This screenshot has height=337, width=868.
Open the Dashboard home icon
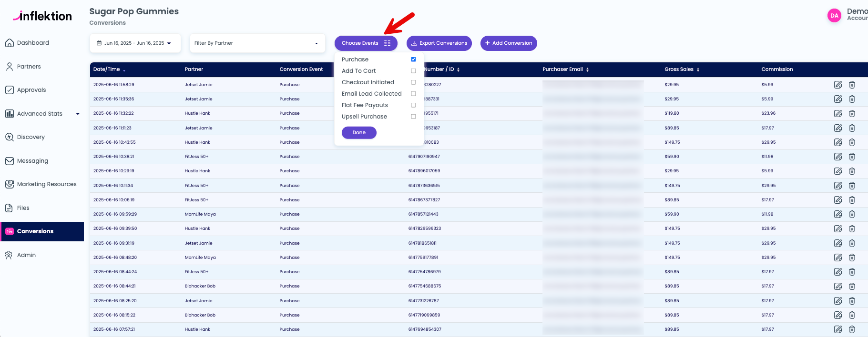10,43
